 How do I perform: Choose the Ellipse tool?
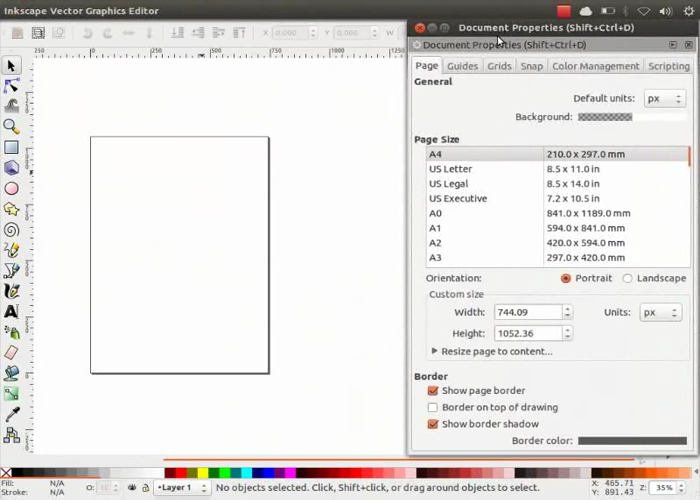(11, 188)
